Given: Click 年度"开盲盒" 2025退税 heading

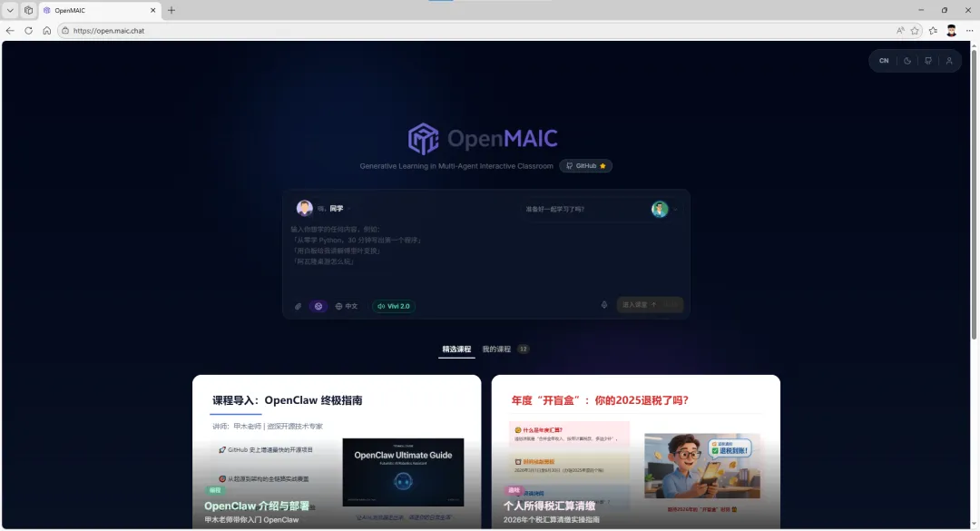Looking at the screenshot, I should pos(600,400).
